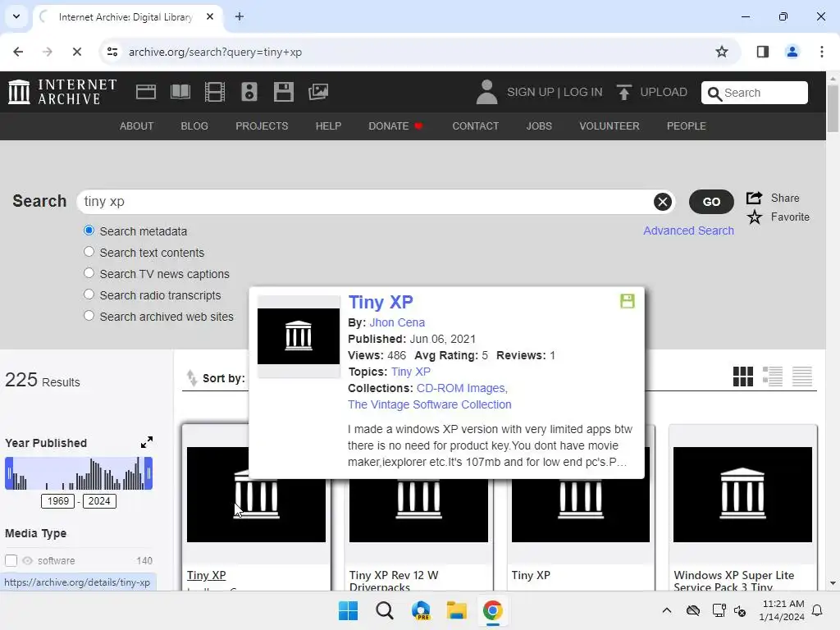Click the right year range slider handle
The image size is (840, 630).
(148, 473)
